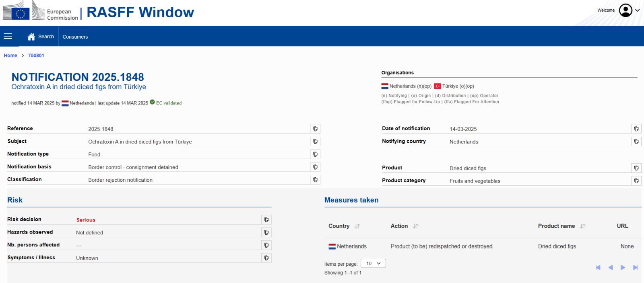The width and height of the screenshot is (644, 283).
Task: Go to first page of measures
Action: (598, 268)
